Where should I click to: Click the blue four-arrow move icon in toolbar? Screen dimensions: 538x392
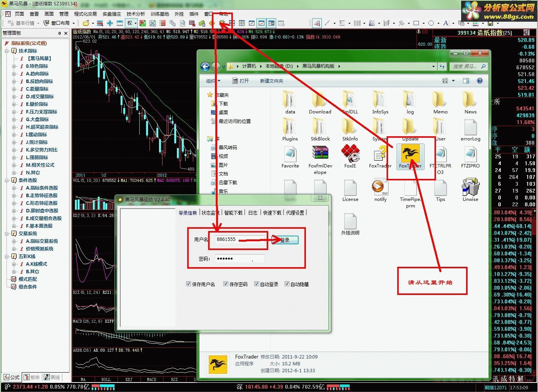click(110, 23)
